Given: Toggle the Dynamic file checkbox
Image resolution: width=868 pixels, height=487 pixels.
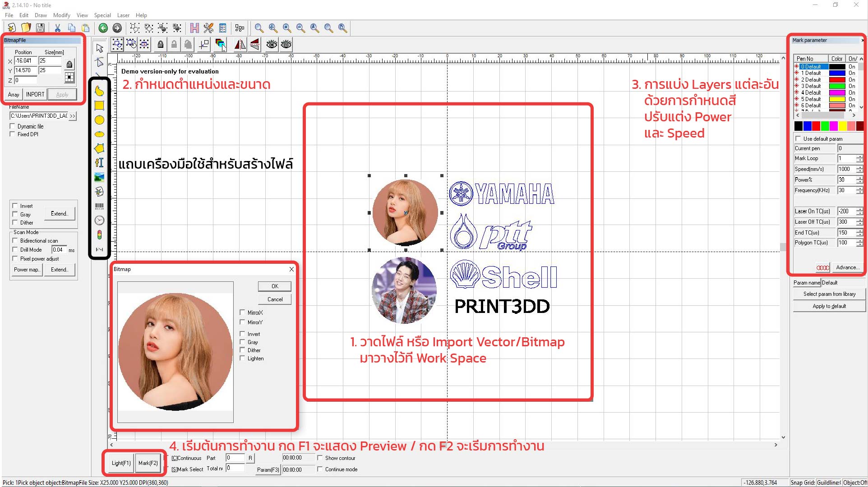Looking at the screenshot, I should point(13,126).
